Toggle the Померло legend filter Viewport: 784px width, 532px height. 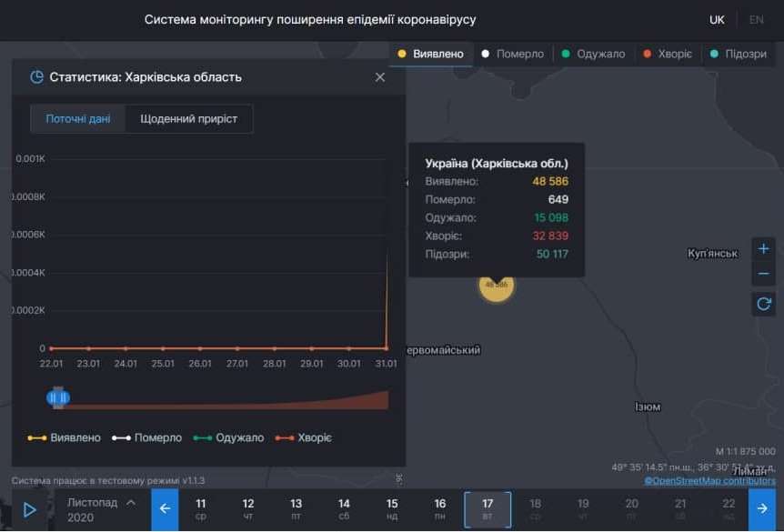[x=513, y=53]
